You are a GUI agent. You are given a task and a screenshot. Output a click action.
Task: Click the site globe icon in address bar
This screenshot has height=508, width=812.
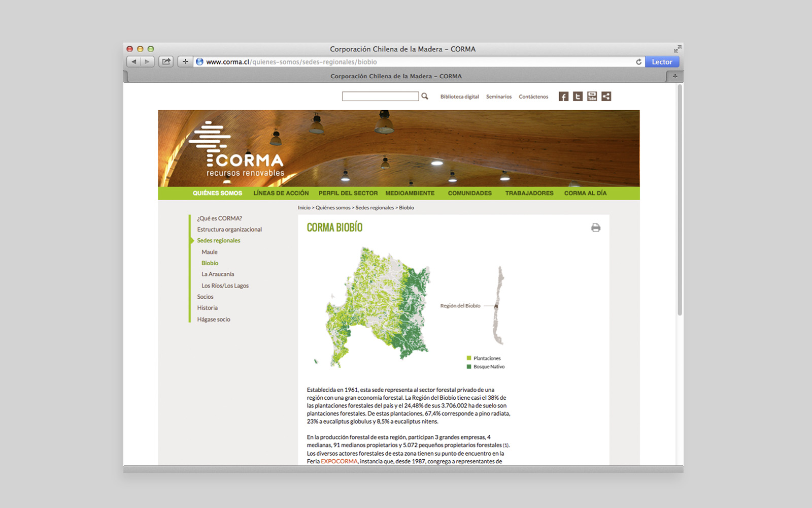click(199, 61)
